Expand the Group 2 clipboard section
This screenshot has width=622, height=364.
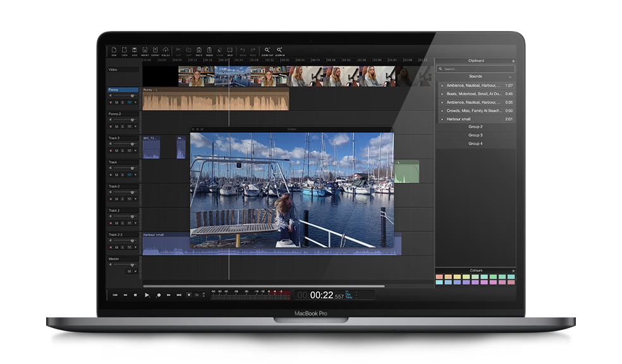coord(475,127)
